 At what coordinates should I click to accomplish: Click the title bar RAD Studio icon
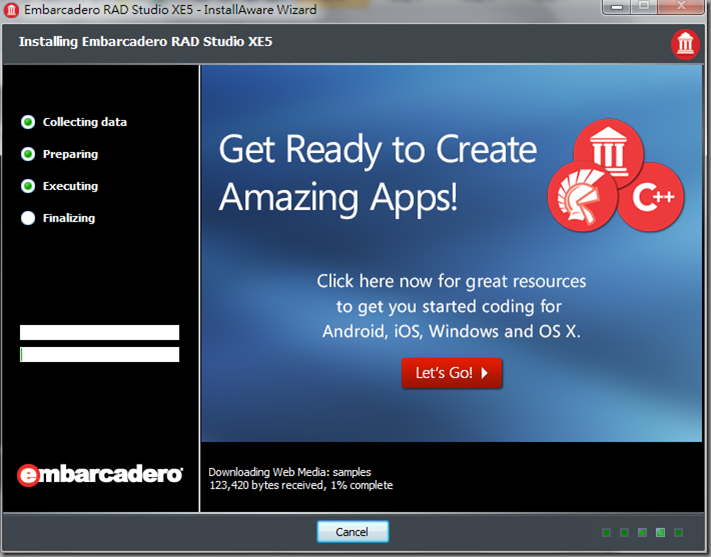coord(11,10)
